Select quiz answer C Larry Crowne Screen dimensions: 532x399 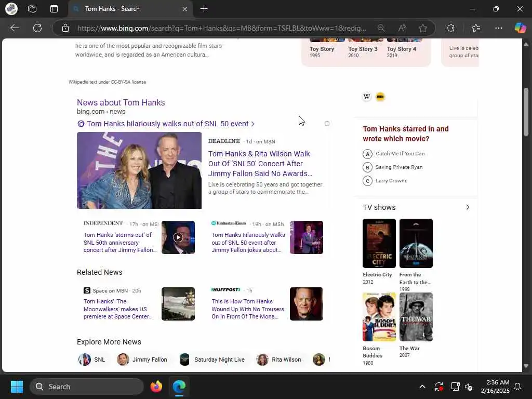click(x=385, y=181)
